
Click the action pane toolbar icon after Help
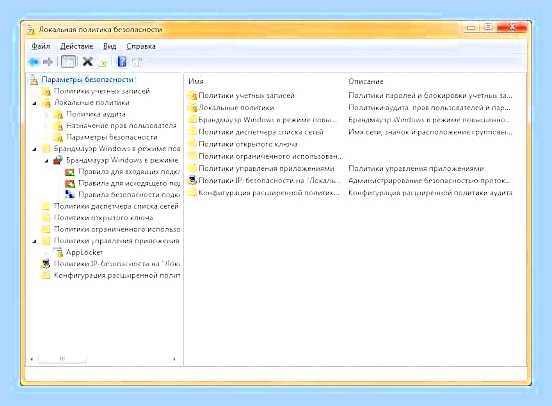[x=137, y=62]
